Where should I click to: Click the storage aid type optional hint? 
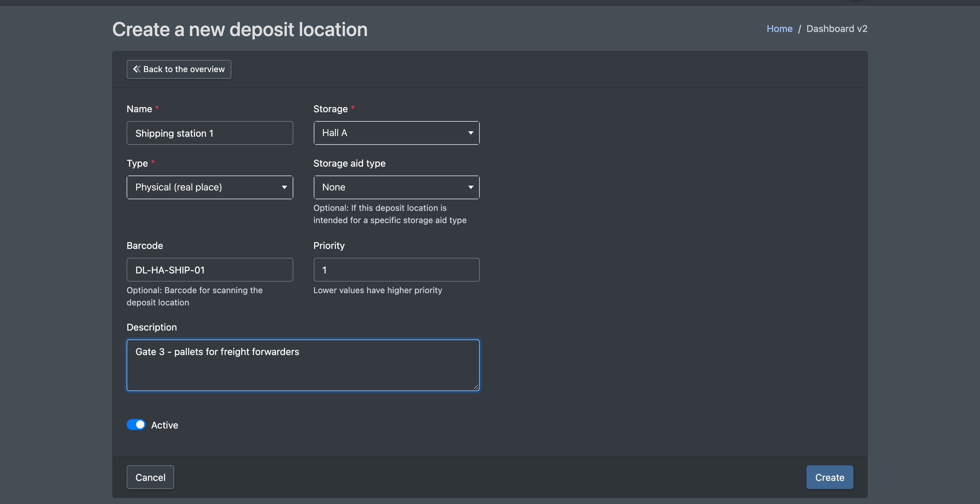390,214
